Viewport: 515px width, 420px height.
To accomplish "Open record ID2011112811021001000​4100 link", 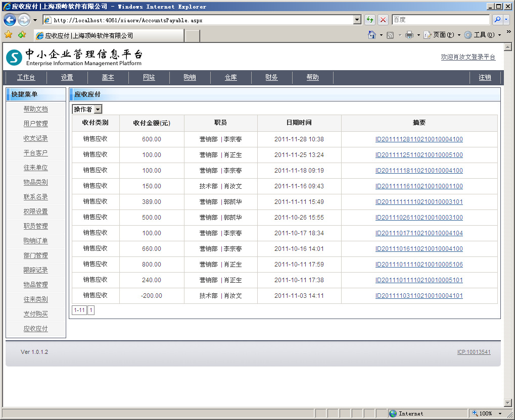I will click(x=419, y=139).
